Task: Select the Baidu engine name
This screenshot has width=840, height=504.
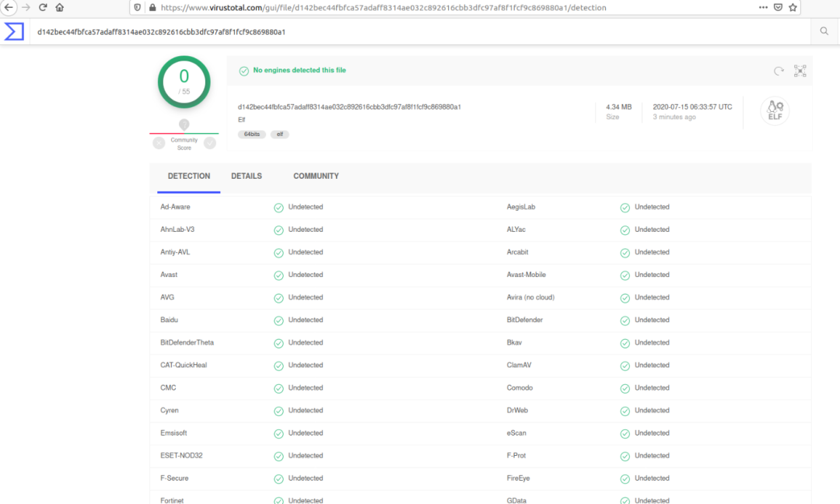Action: [169, 320]
